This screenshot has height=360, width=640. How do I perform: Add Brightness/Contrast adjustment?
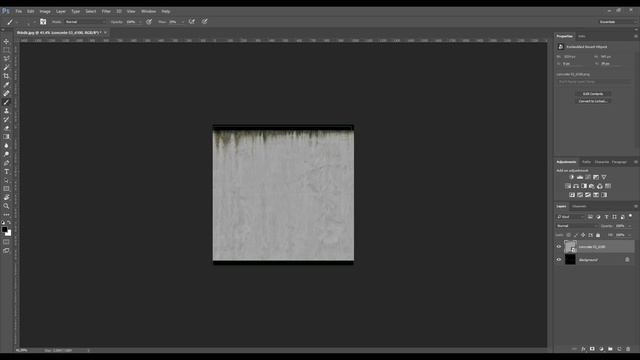[571, 177]
